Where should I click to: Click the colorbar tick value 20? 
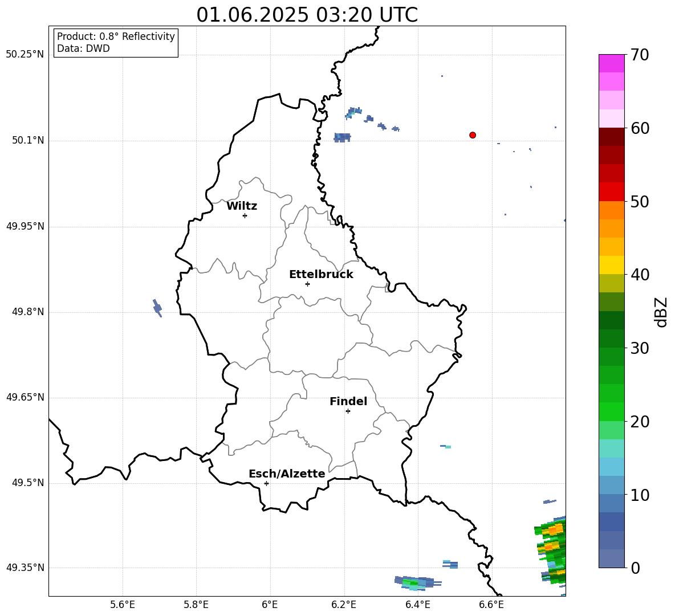pos(640,422)
